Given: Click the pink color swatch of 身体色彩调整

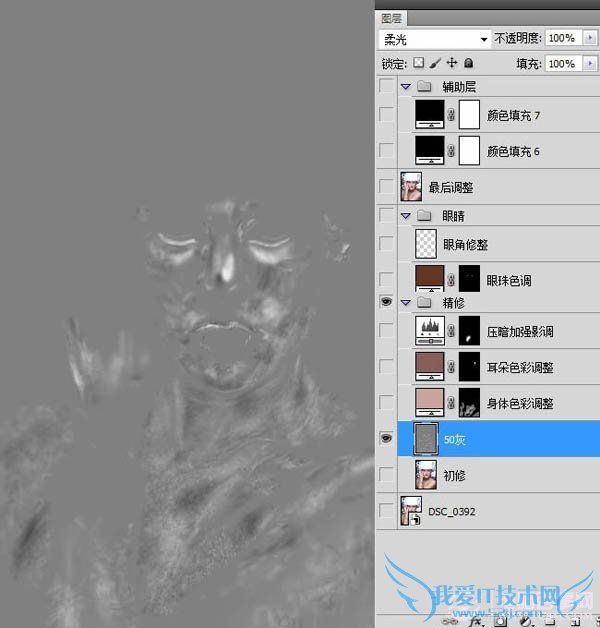Looking at the screenshot, I should point(430,403).
